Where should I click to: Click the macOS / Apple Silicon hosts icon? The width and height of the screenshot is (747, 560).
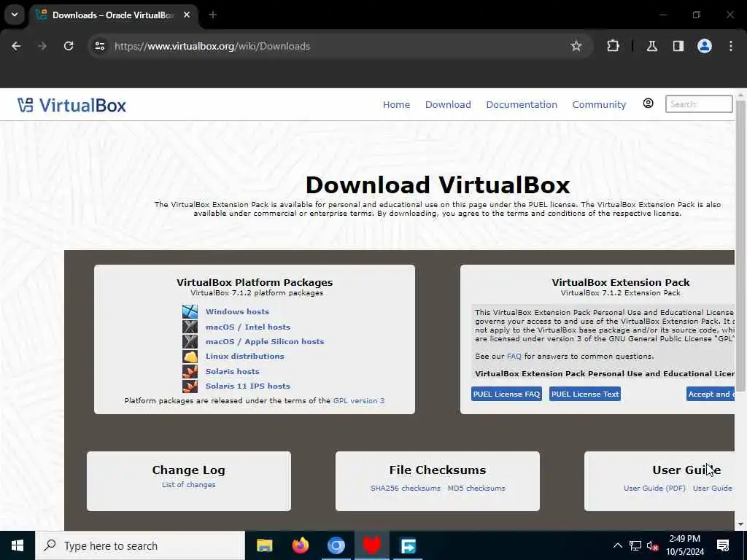(x=190, y=341)
